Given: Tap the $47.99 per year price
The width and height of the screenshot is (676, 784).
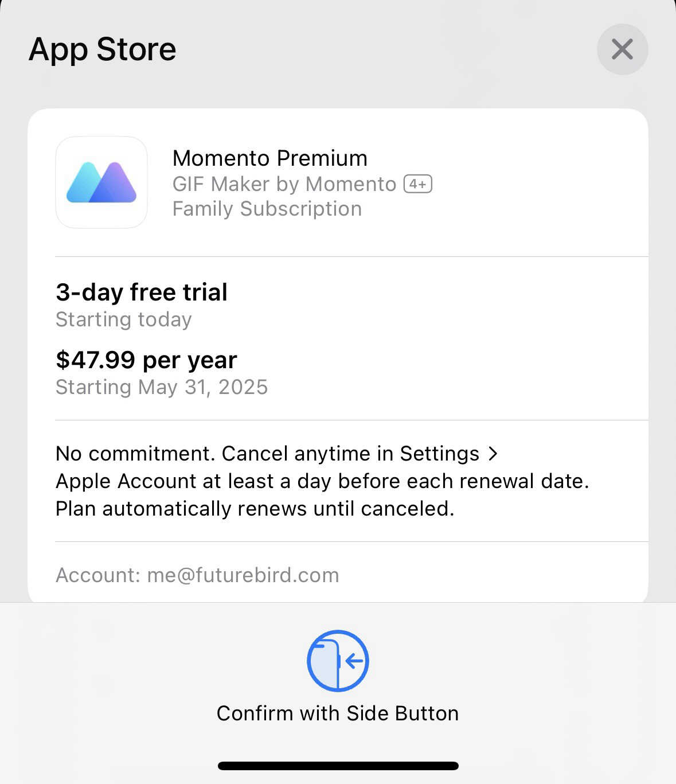Looking at the screenshot, I should click(146, 360).
